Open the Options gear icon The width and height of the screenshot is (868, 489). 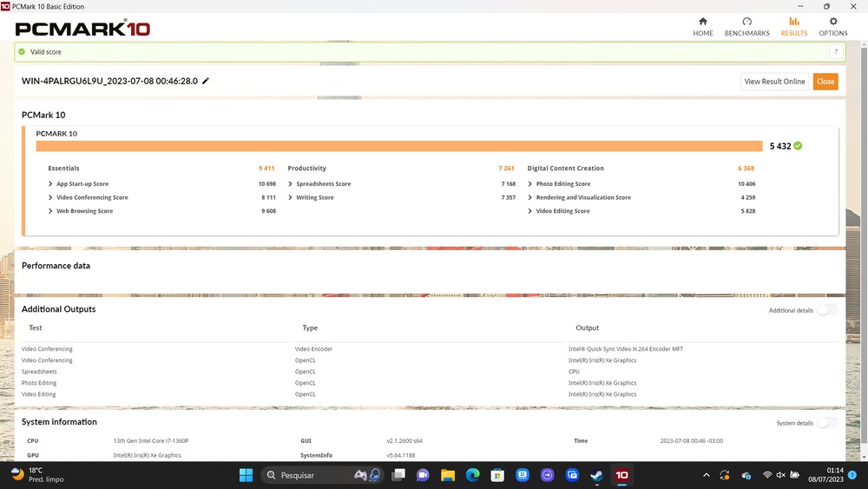tap(832, 26)
